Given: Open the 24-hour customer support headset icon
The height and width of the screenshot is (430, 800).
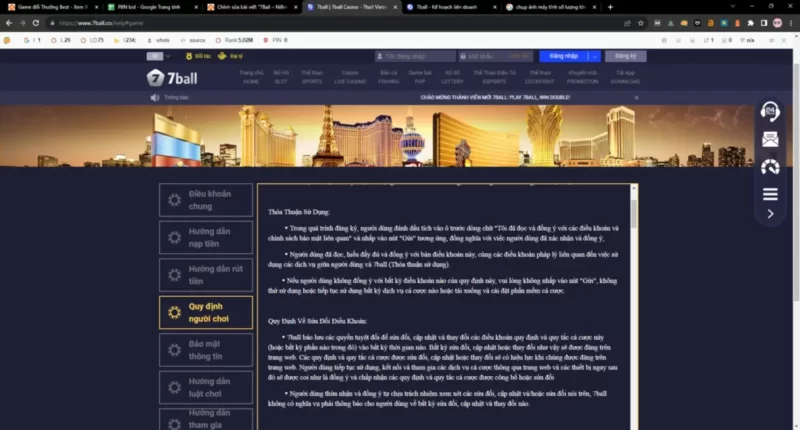Looking at the screenshot, I should tap(770, 111).
